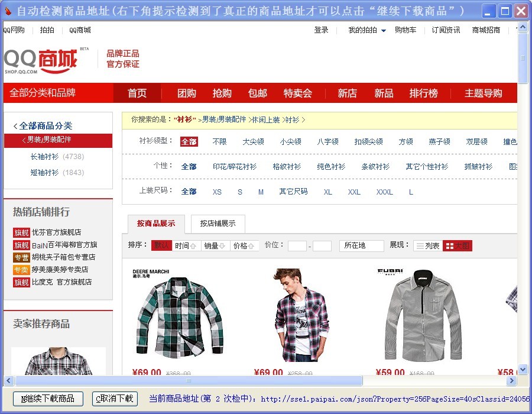Switch to list (列表) view
Screen dimensions: 532x414
pyautogui.click(x=427, y=245)
